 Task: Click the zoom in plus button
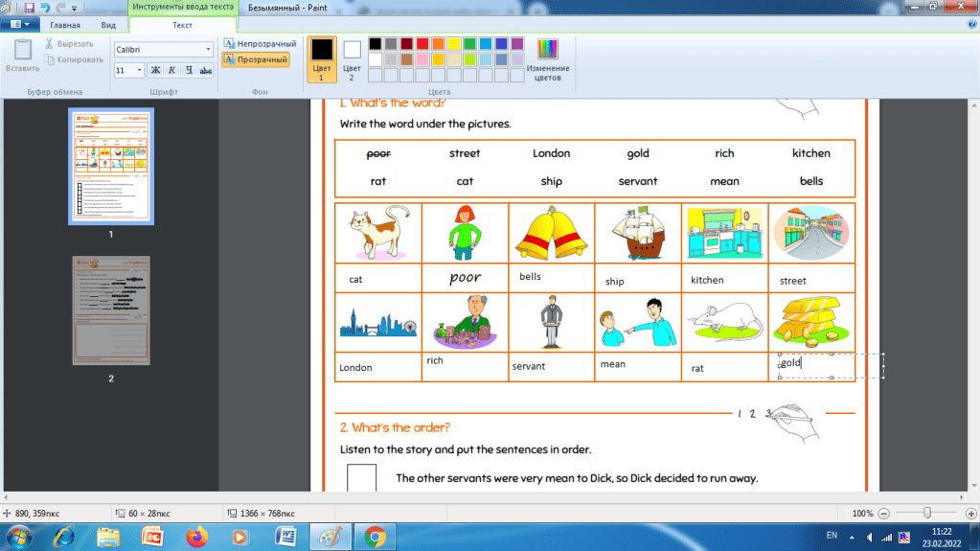[966, 514]
